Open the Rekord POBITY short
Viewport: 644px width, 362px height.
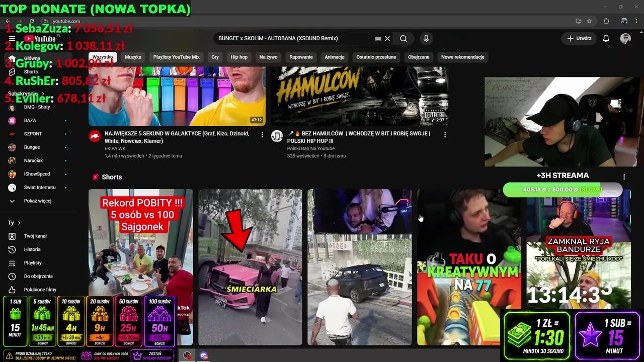click(140, 267)
